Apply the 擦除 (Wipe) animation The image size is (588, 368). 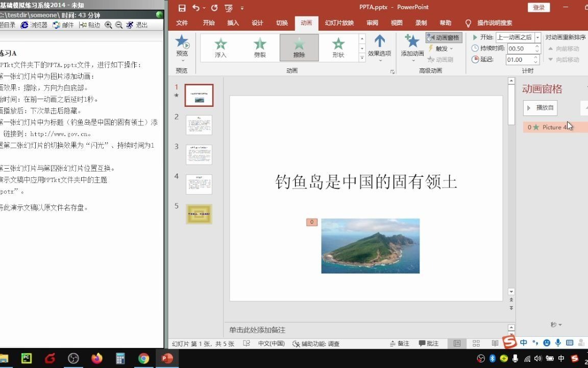[299, 47]
